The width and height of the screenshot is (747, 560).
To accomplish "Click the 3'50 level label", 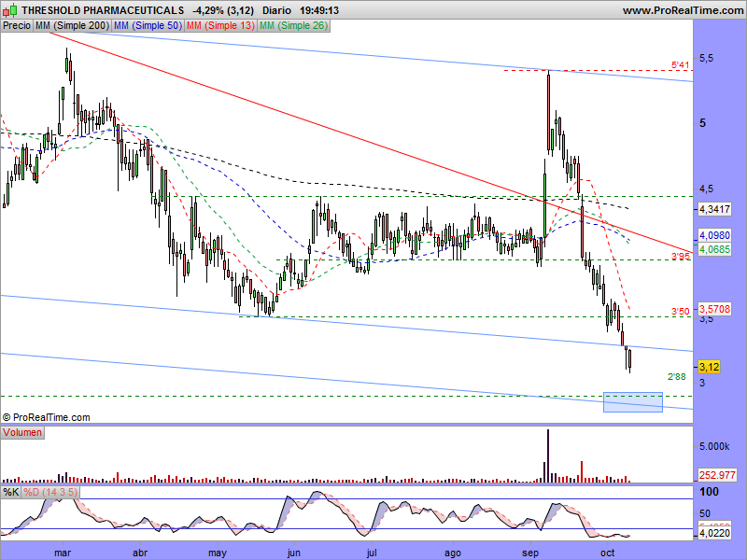I will [x=680, y=312].
